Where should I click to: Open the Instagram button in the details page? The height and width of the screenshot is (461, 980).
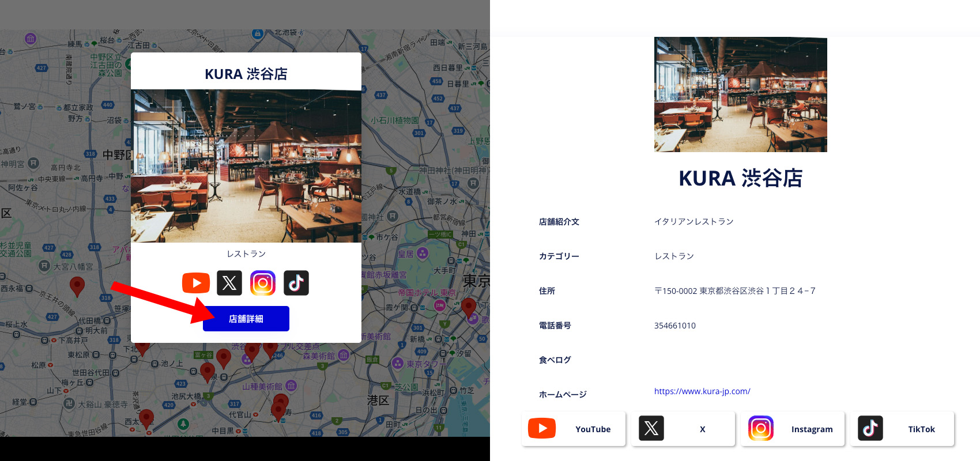793,429
